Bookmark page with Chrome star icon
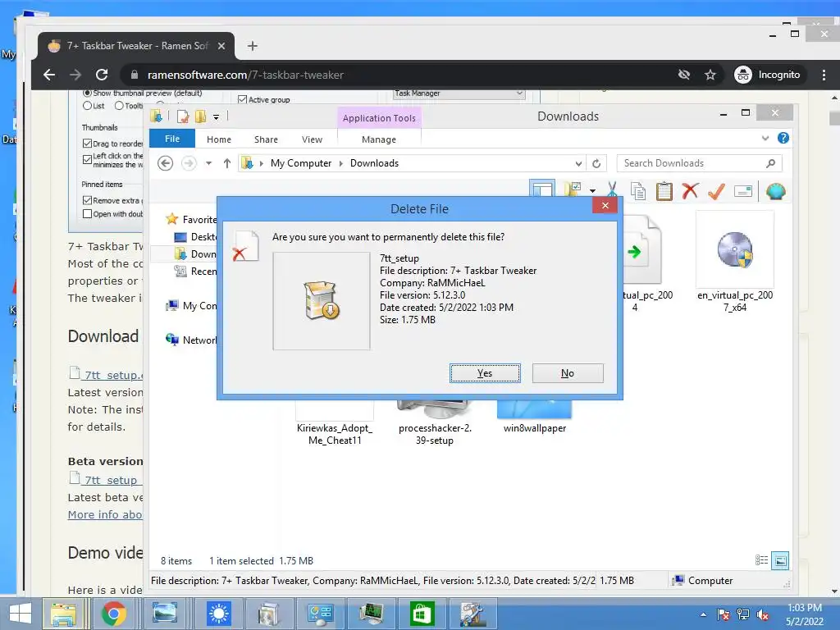Image resolution: width=840 pixels, height=630 pixels. click(x=710, y=75)
